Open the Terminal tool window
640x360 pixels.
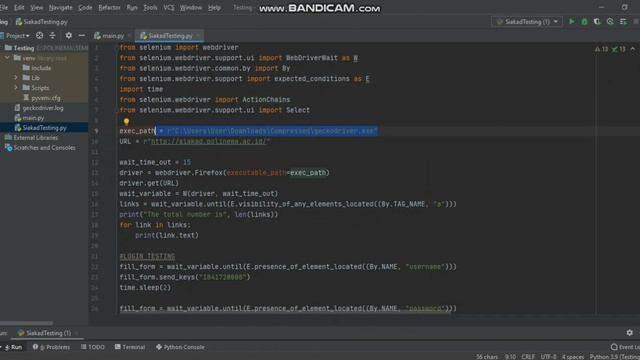pyautogui.click(x=130, y=347)
